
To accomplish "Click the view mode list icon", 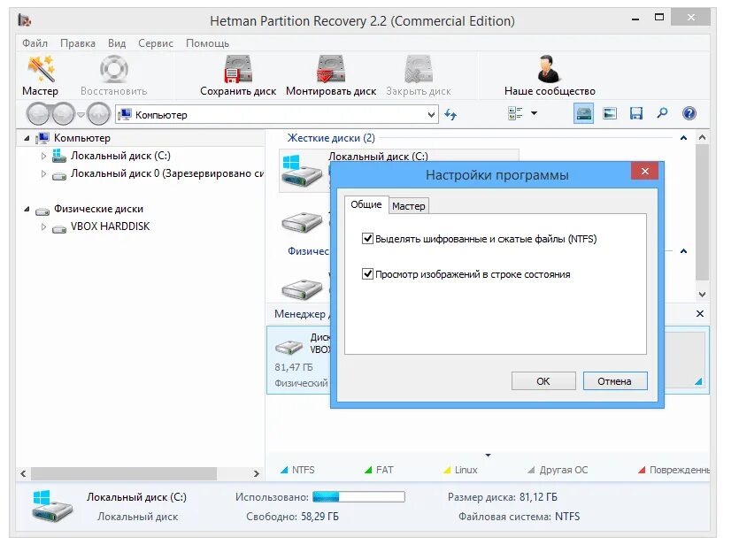I will click(515, 113).
